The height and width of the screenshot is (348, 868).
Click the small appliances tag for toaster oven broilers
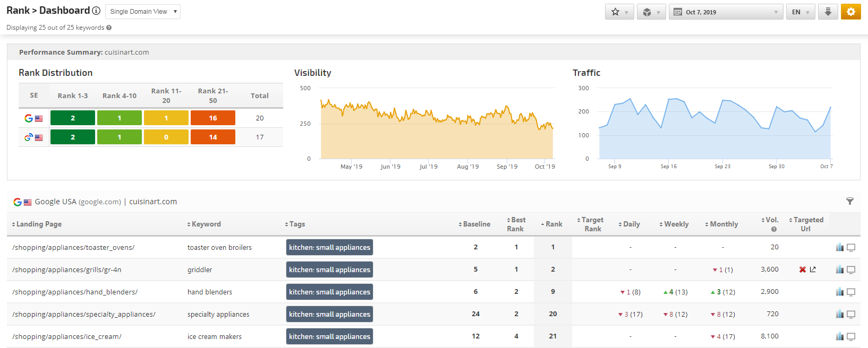click(329, 247)
